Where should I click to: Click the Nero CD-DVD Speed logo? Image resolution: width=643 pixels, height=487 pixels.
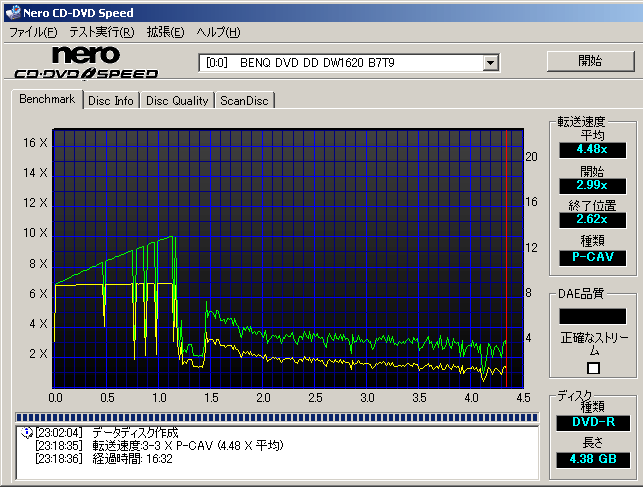click(x=86, y=62)
